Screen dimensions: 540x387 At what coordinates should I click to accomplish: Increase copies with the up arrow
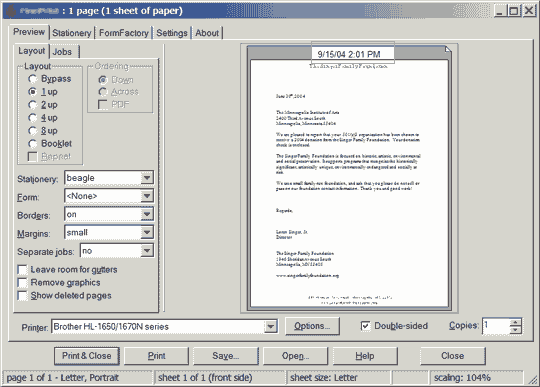[x=515, y=323]
